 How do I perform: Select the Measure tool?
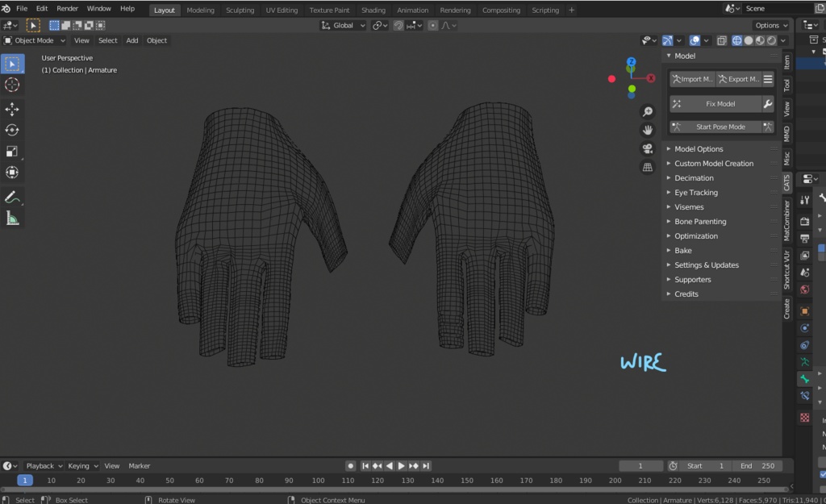pyautogui.click(x=13, y=219)
